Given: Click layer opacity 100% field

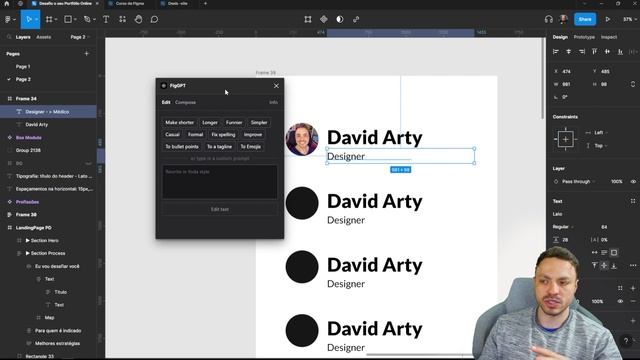Looking at the screenshot, I should click(x=616, y=182).
